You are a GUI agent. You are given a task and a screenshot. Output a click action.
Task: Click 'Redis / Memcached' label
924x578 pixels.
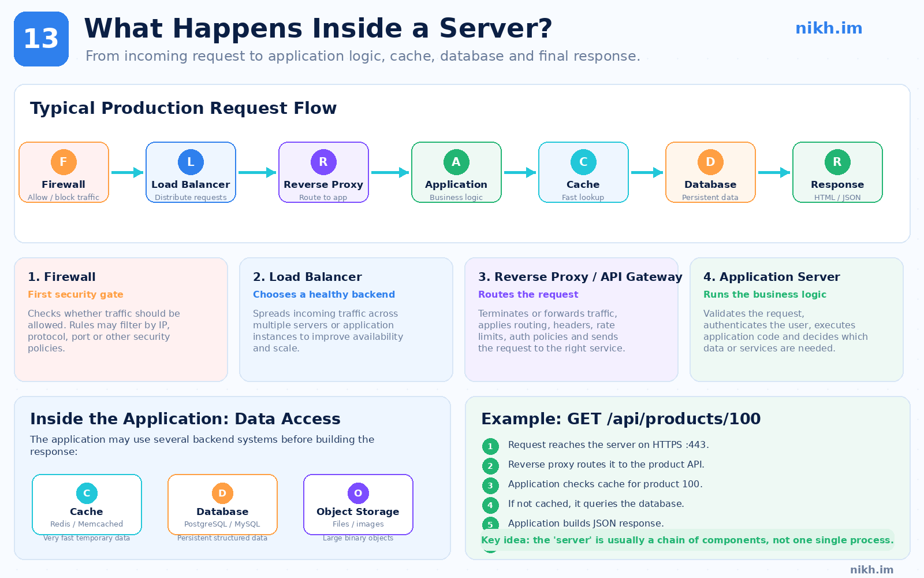(87, 524)
